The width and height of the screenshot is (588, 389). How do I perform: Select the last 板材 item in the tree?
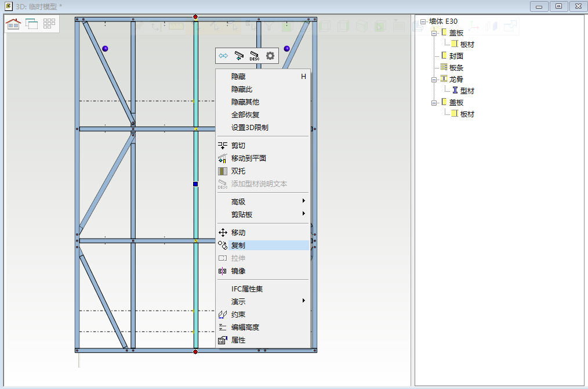coord(467,114)
